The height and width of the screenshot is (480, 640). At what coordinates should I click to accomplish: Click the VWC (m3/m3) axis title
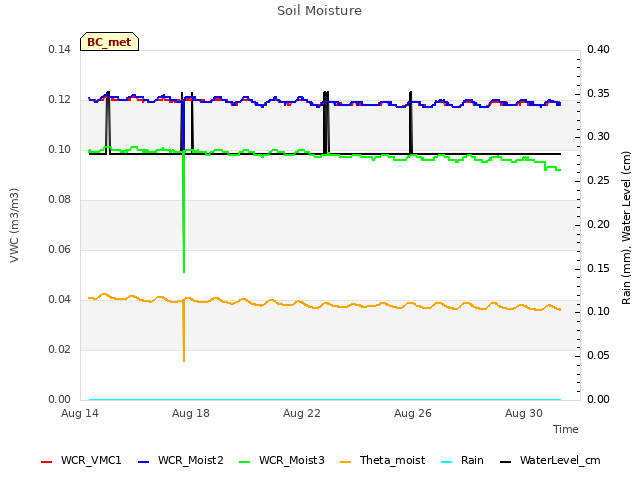(14, 225)
